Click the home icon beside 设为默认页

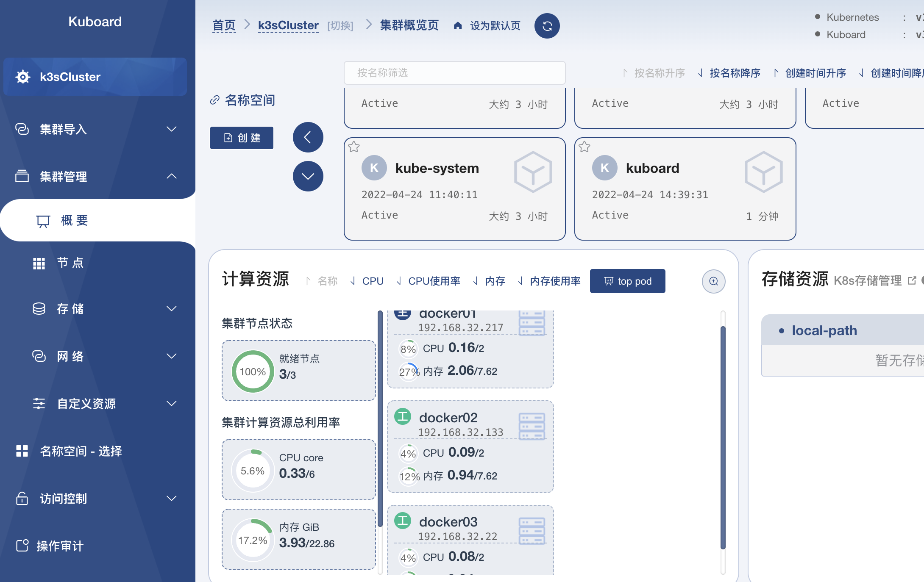(458, 25)
